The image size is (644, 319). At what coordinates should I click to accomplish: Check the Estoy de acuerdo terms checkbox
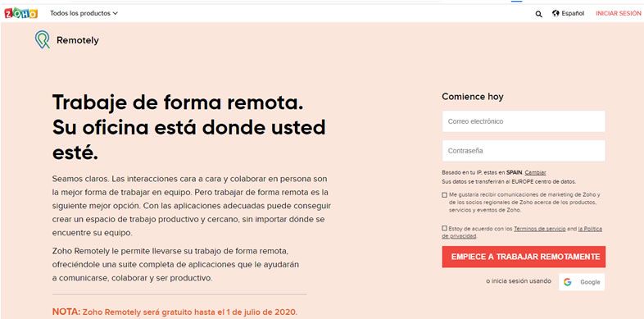coord(444,228)
